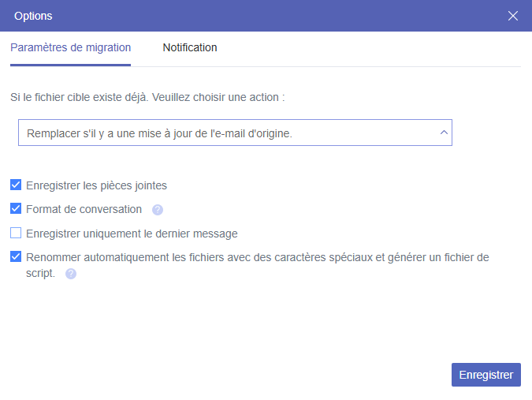Click 'Enregistrer uniquement le dernier message' label text
Image resolution: width=532 pixels, height=400 pixels.
132,234
